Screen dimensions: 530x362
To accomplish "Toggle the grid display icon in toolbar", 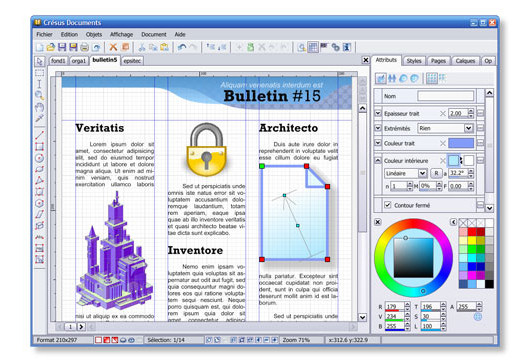I will pos(313,47).
